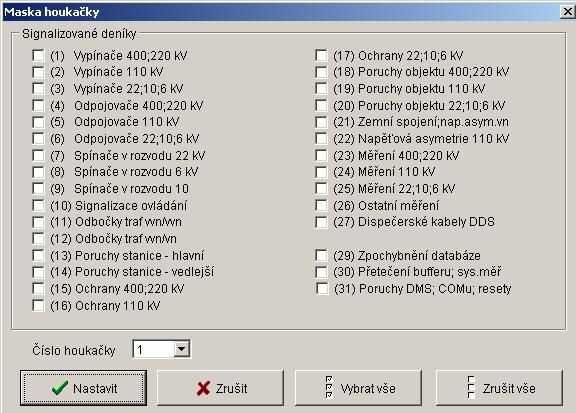This screenshot has width=576, height=413.
Task: Click the Číslo houkačky value field
Action: pyautogui.click(x=153, y=349)
